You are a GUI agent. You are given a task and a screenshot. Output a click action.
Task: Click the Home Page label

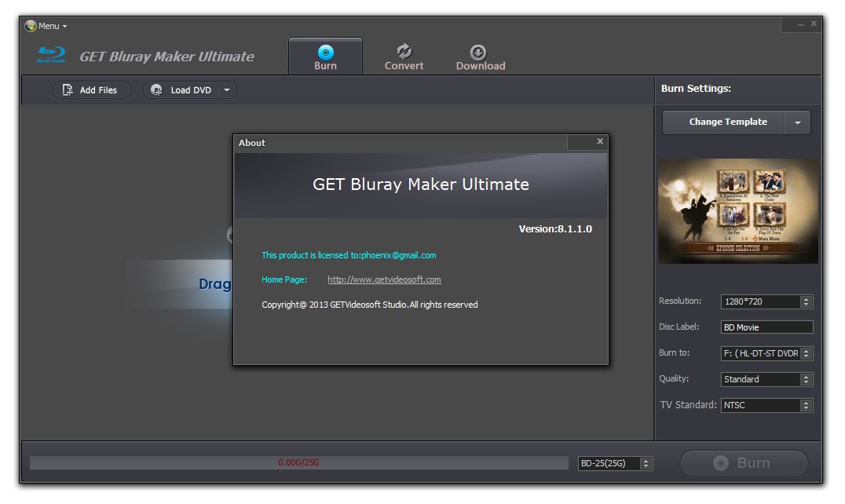point(284,279)
